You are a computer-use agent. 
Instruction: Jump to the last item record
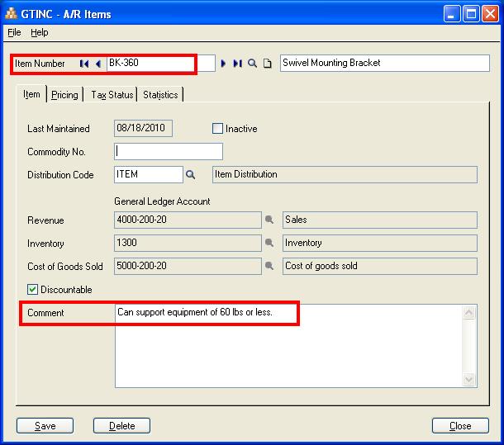237,64
